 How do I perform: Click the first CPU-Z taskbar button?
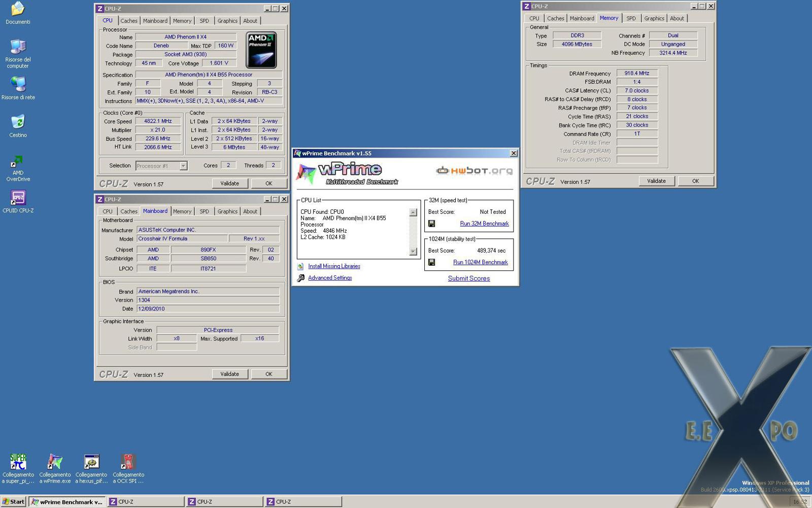point(146,502)
